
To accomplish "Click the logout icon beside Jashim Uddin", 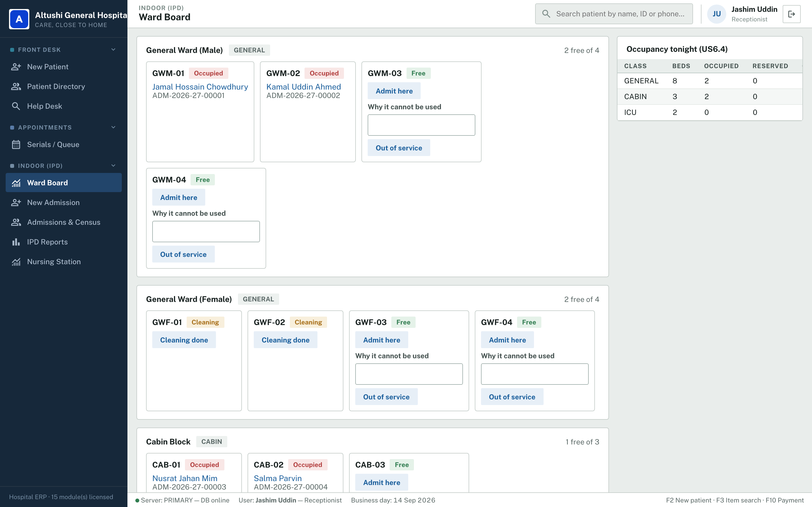I will pyautogui.click(x=791, y=14).
